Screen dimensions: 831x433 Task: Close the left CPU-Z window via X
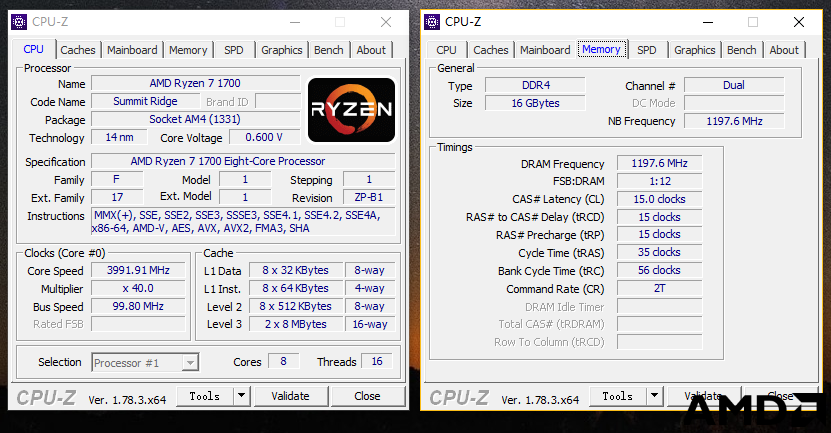(x=386, y=22)
